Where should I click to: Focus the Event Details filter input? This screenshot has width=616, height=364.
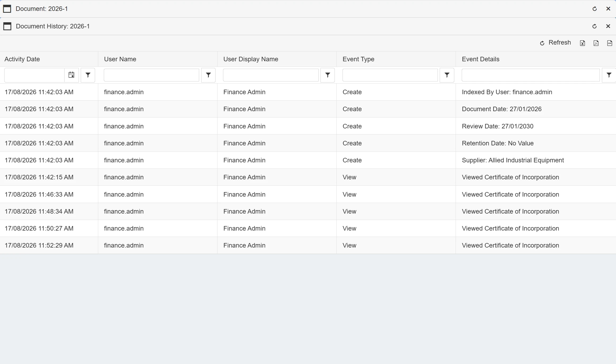point(531,75)
